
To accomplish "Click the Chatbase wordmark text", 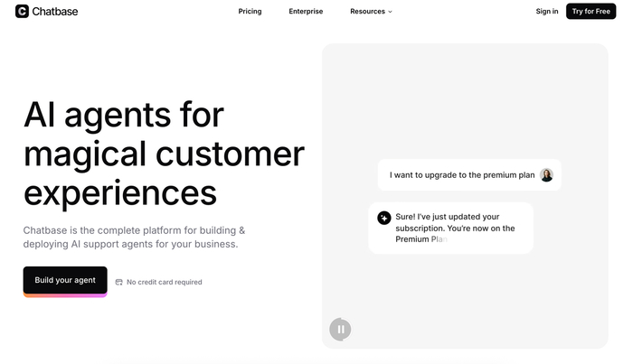I will click(55, 12).
